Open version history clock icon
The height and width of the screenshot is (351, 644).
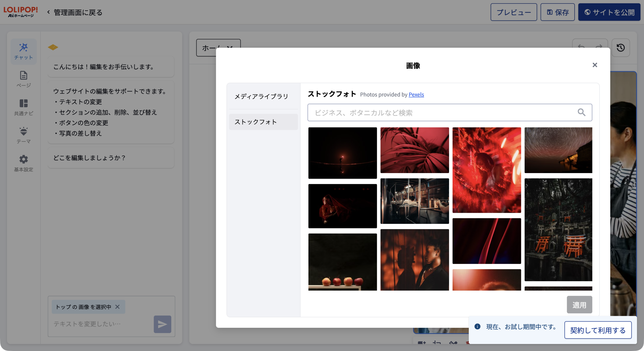click(621, 47)
